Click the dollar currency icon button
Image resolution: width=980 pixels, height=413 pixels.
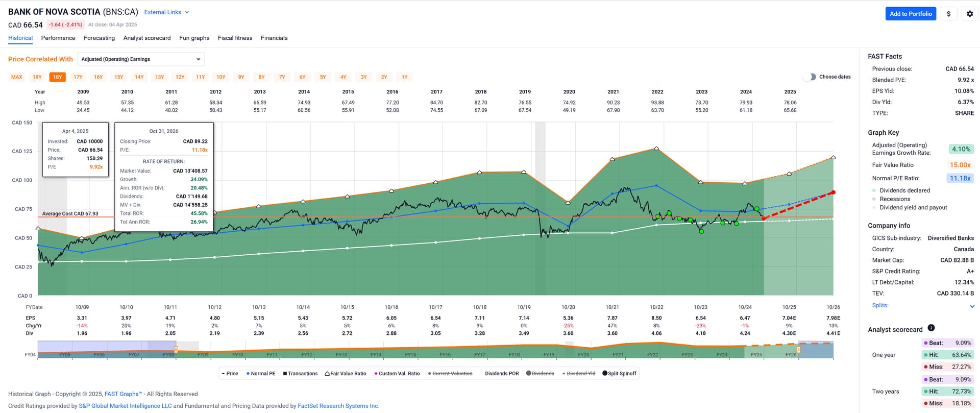[948, 14]
